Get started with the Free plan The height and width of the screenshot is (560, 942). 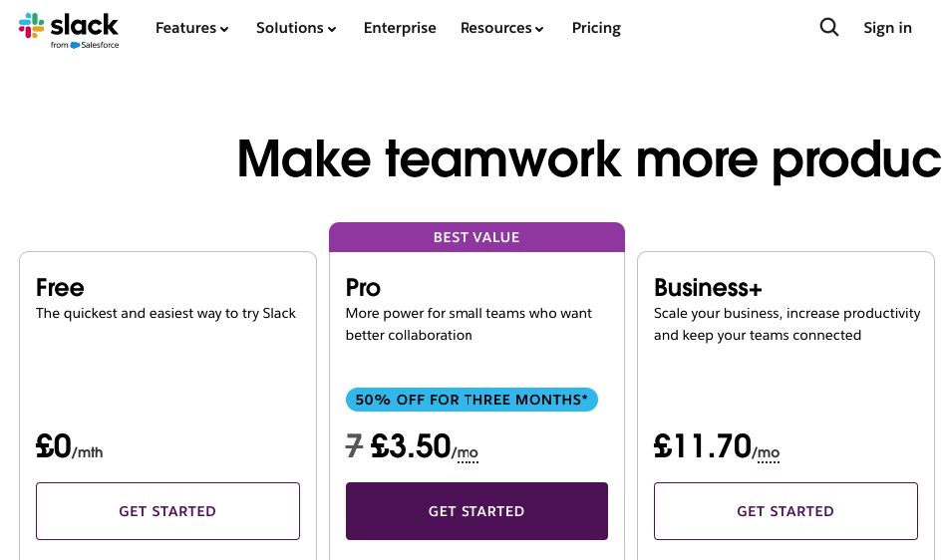click(167, 511)
